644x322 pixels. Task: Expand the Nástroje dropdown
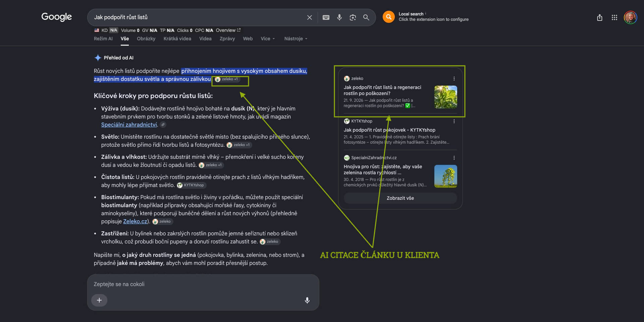click(x=296, y=39)
